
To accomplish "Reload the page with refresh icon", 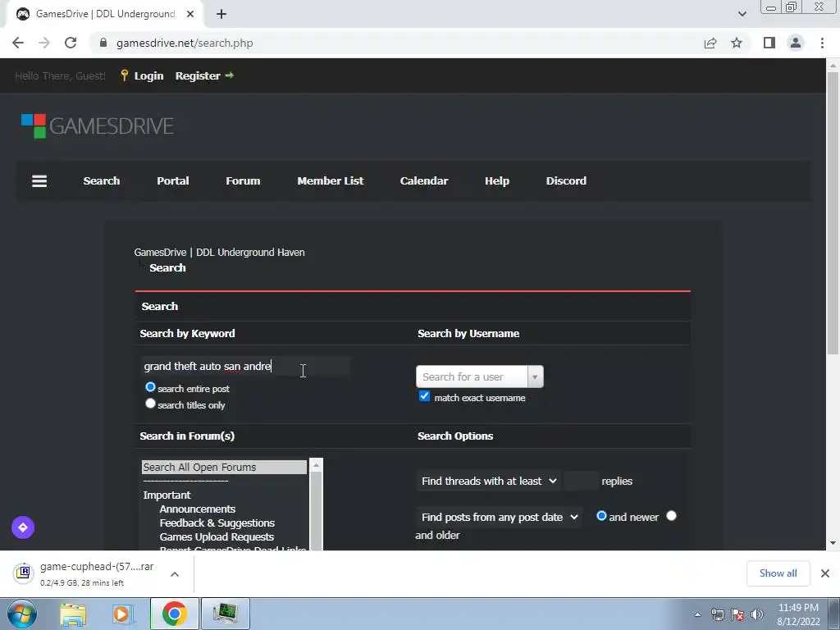I will [x=71, y=43].
